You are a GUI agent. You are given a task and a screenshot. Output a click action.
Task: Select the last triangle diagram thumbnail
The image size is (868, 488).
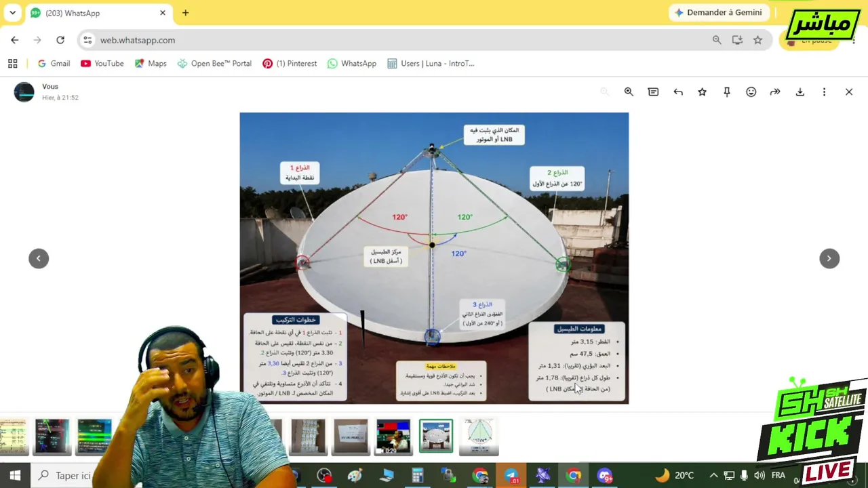click(479, 436)
